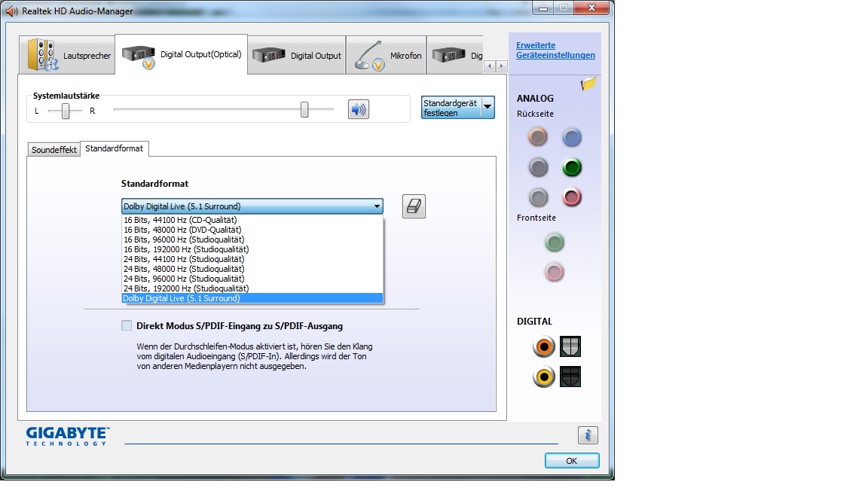The height and width of the screenshot is (488, 868).
Task: Choose 24 Bits, 96000 Hz option
Action: click(x=252, y=279)
